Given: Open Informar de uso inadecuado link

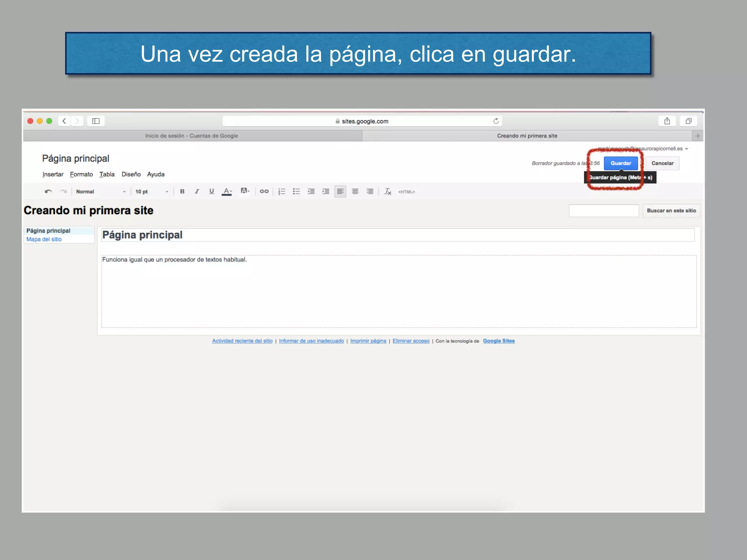Looking at the screenshot, I should click(x=311, y=341).
